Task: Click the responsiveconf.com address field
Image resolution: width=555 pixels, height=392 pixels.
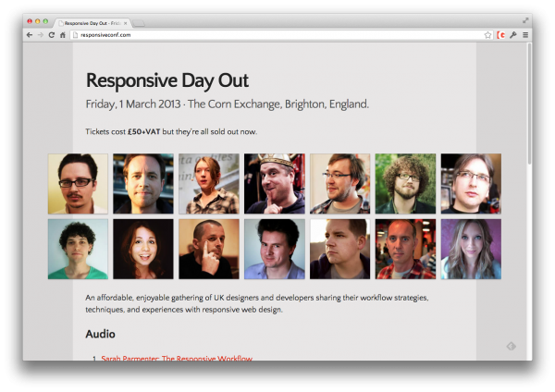Action: (276, 35)
